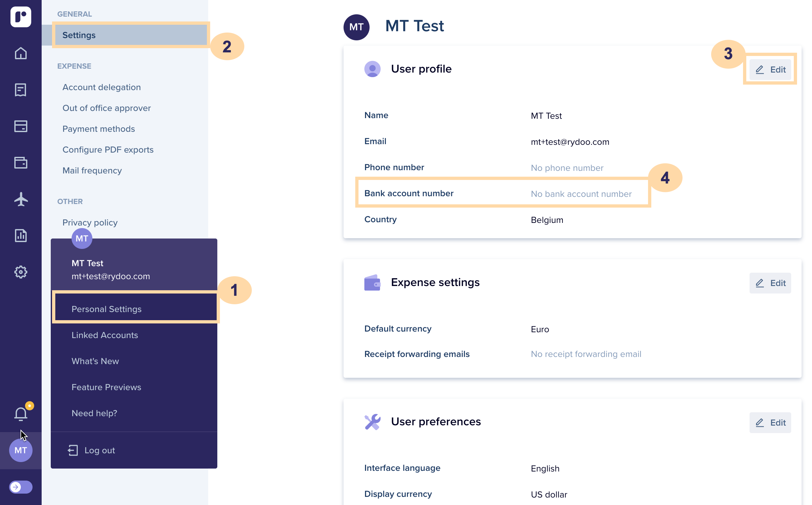Open What's New menu item
This screenshot has width=812, height=505.
tap(95, 361)
